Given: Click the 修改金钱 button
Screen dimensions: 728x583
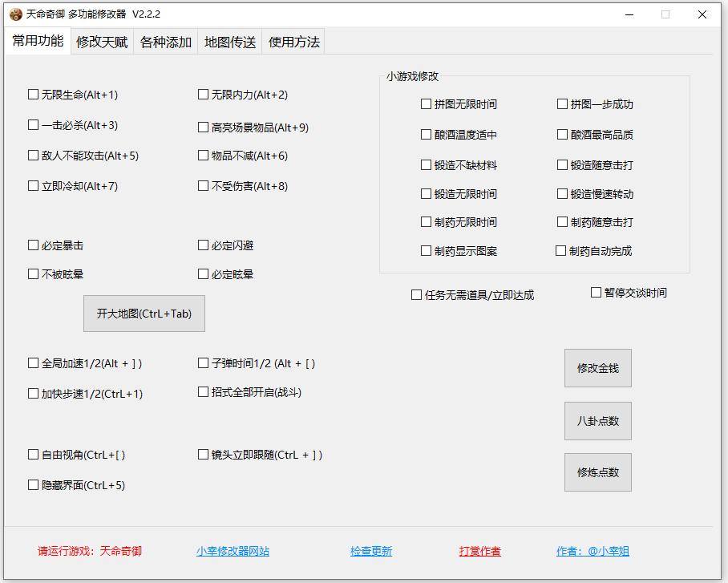Looking at the screenshot, I should click(597, 367).
